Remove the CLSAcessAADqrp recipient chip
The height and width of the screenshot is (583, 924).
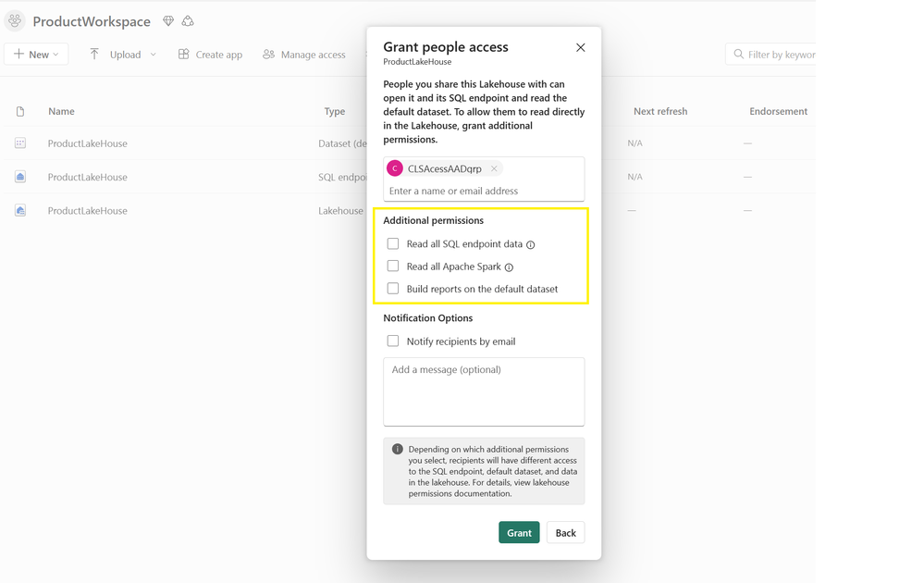coord(494,168)
